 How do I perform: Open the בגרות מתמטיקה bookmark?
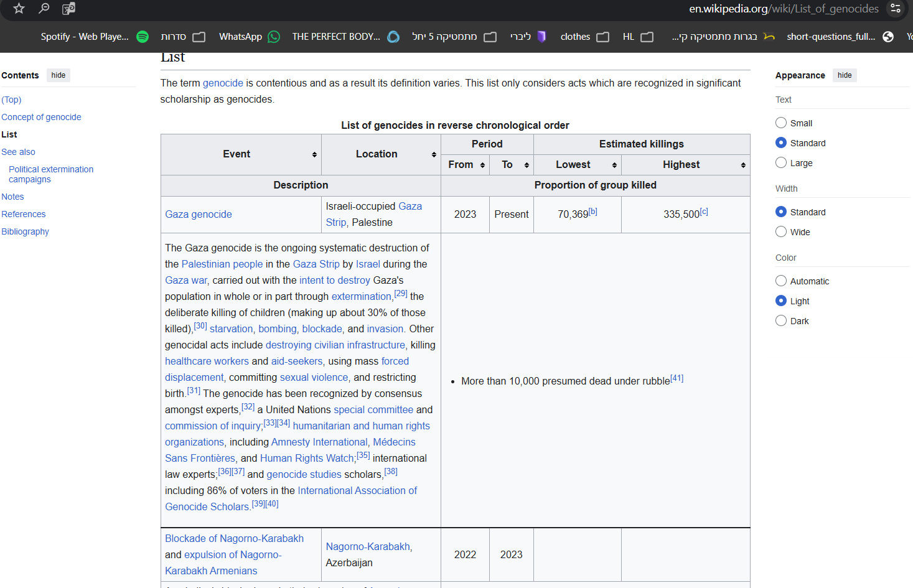click(723, 37)
